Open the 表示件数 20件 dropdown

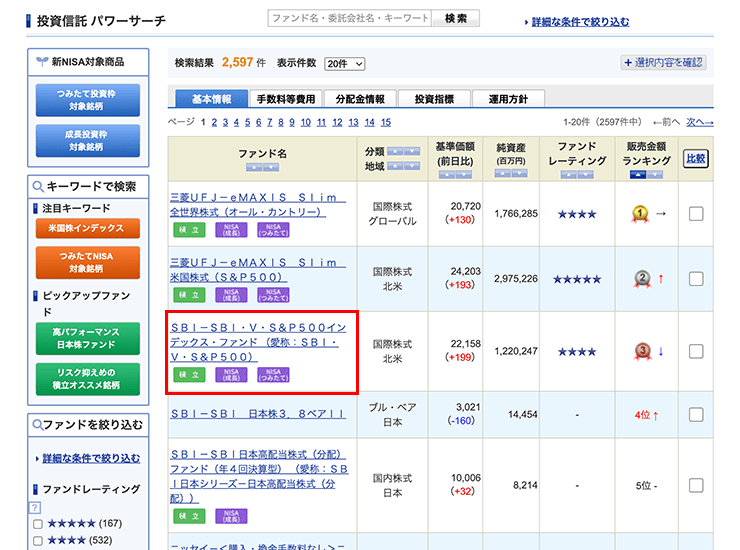click(345, 63)
